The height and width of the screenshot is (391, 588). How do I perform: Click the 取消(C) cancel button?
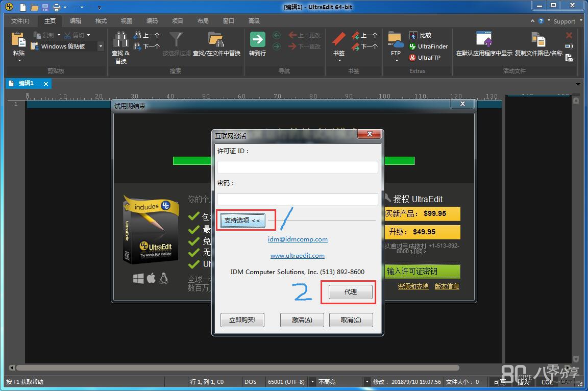pyautogui.click(x=351, y=320)
